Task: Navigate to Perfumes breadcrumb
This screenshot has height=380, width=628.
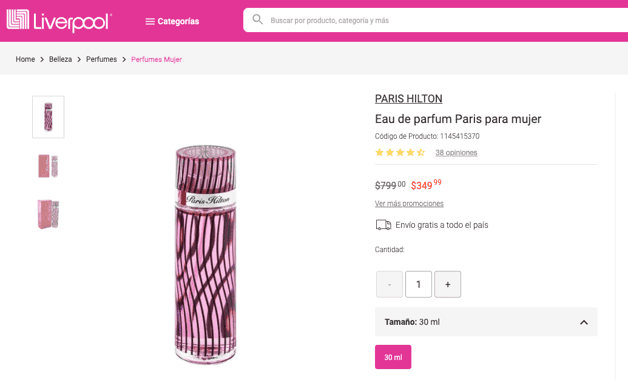Action: tap(101, 59)
